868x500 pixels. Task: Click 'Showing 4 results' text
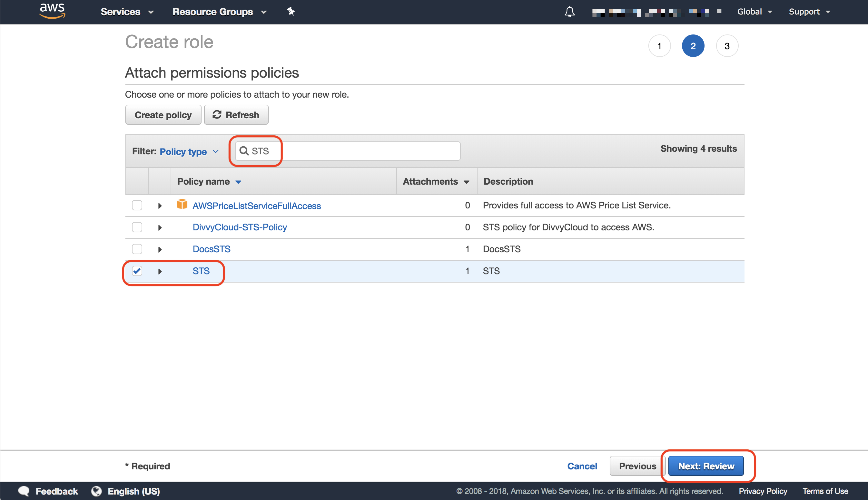point(698,149)
